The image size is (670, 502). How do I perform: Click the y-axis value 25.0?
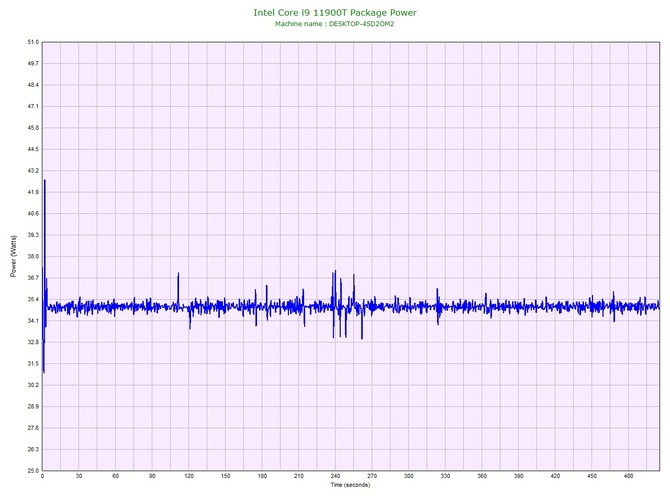click(33, 471)
